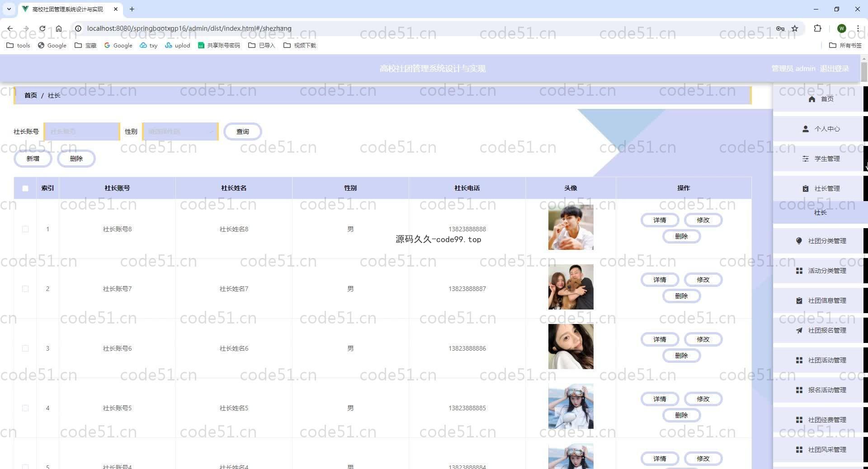Open the uplod bookmark

click(x=178, y=45)
